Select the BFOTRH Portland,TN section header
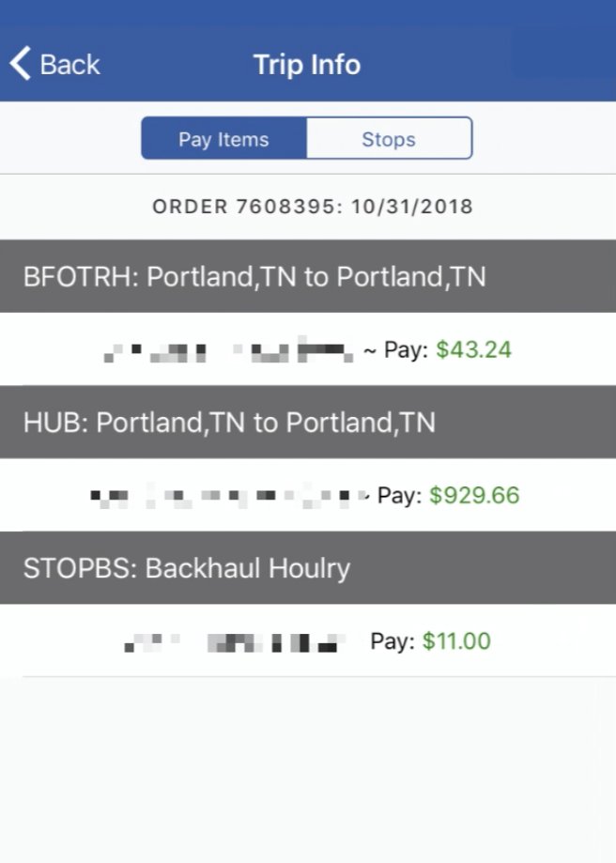Screen dimensions: 616x863 [x=308, y=276]
